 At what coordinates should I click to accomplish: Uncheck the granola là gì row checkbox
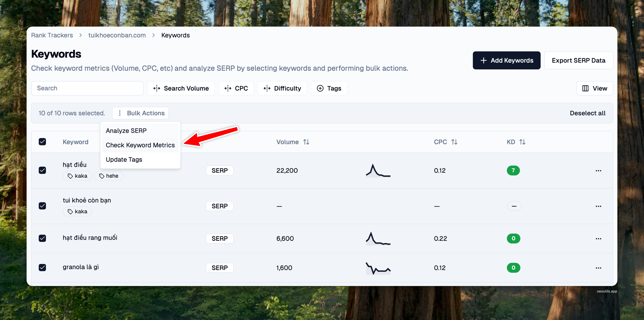42,268
